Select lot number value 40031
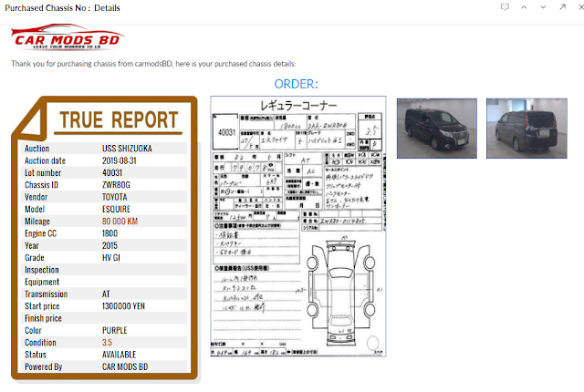Image resolution: width=584 pixels, height=392 pixels. point(112,173)
